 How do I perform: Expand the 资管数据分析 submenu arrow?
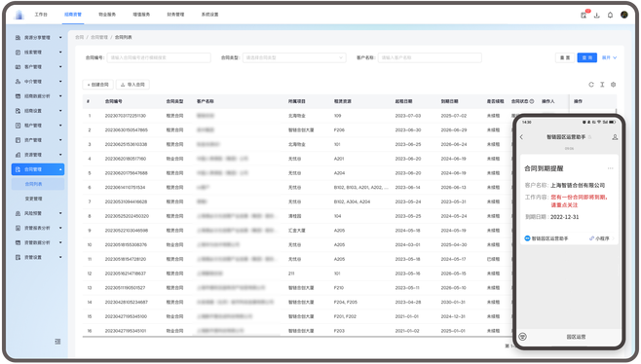[x=60, y=243]
